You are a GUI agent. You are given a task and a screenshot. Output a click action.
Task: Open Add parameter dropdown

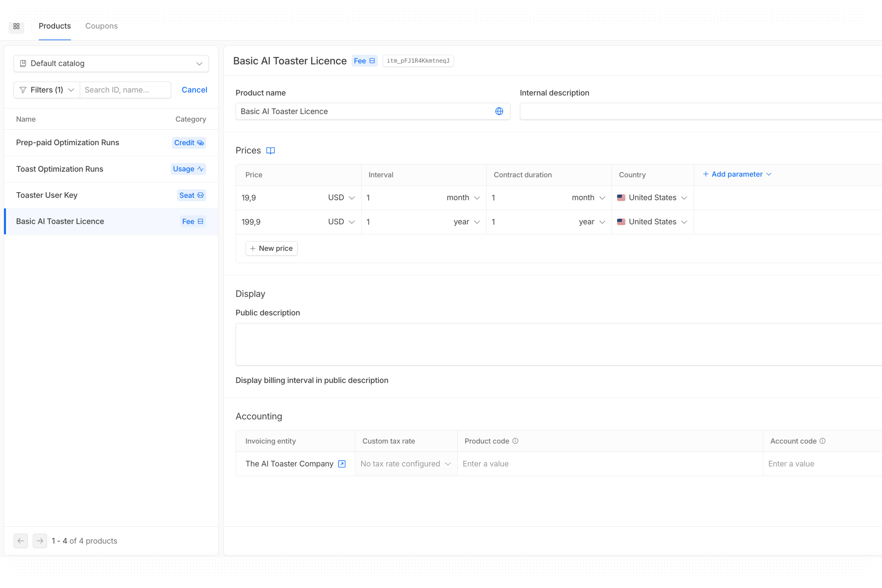[737, 174]
